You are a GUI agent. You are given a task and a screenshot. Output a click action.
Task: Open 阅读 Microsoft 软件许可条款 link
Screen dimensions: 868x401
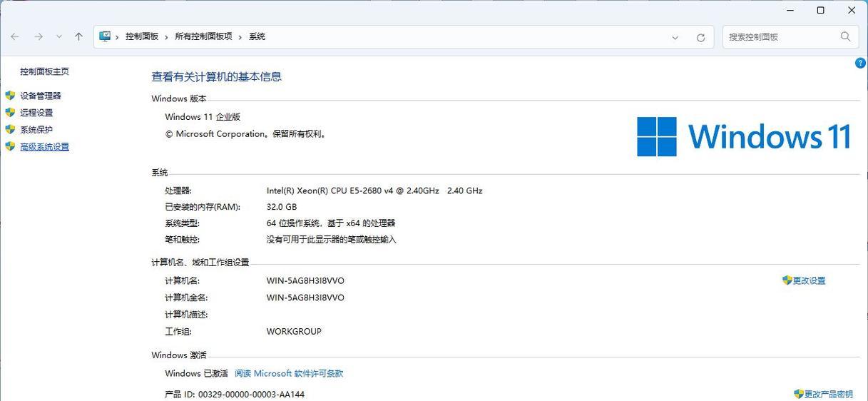tap(289, 373)
